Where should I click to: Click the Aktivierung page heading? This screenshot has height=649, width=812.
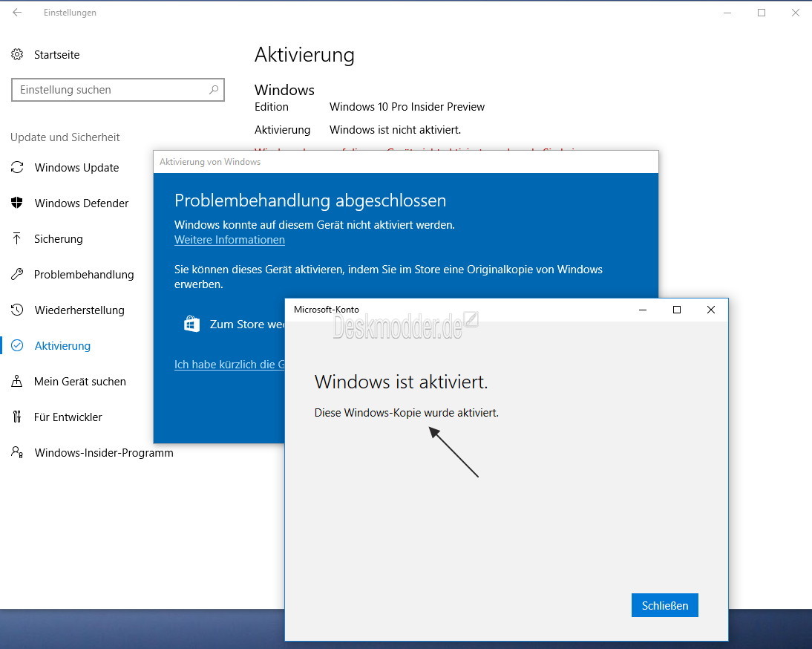click(x=304, y=55)
